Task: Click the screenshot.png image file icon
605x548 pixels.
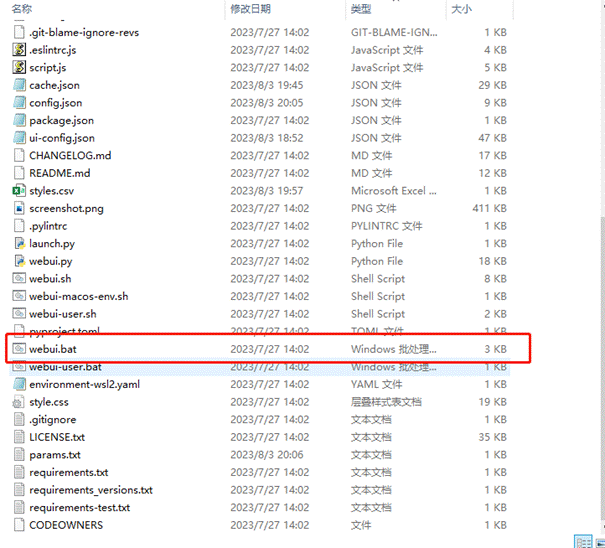Action: (19, 208)
